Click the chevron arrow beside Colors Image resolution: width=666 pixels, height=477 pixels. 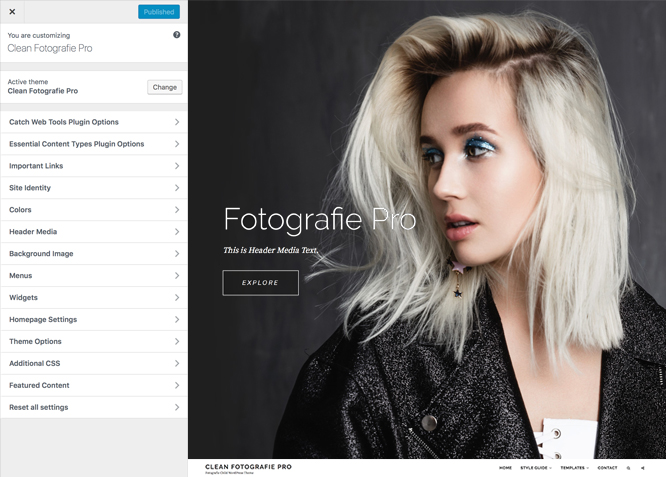(x=177, y=210)
